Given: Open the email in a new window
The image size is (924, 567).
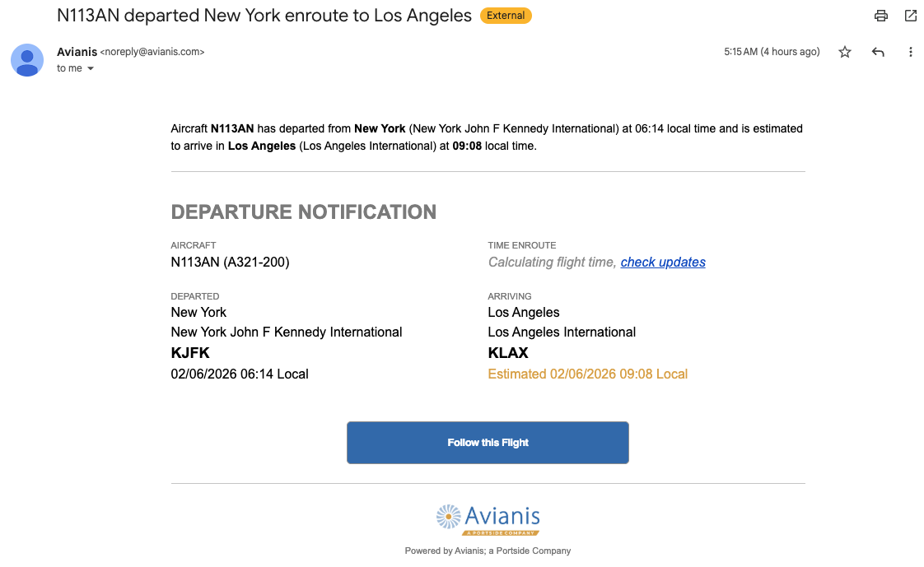Looking at the screenshot, I should [911, 16].
